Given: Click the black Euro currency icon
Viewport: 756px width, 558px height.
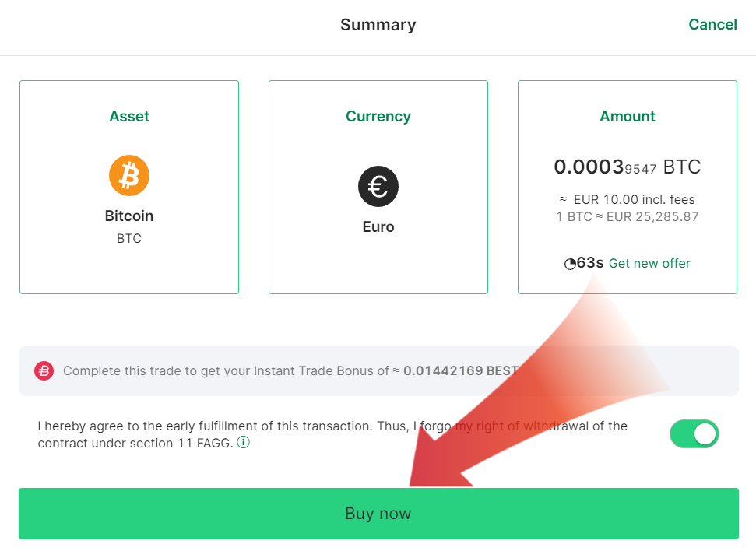Looking at the screenshot, I should [378, 187].
